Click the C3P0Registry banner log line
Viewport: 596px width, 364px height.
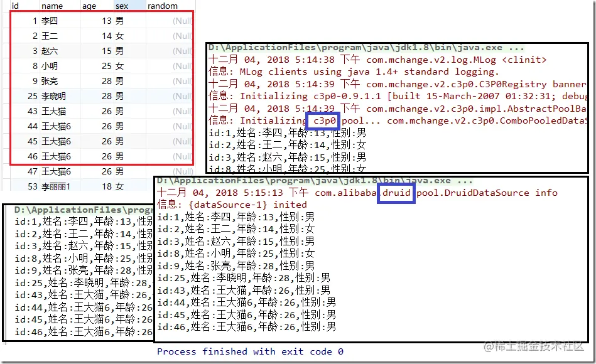(398, 84)
